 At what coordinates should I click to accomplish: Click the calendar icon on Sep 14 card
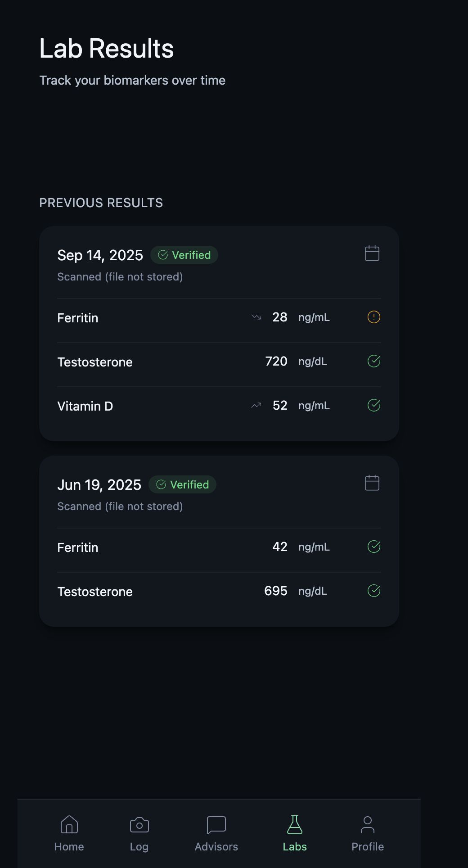tap(372, 253)
